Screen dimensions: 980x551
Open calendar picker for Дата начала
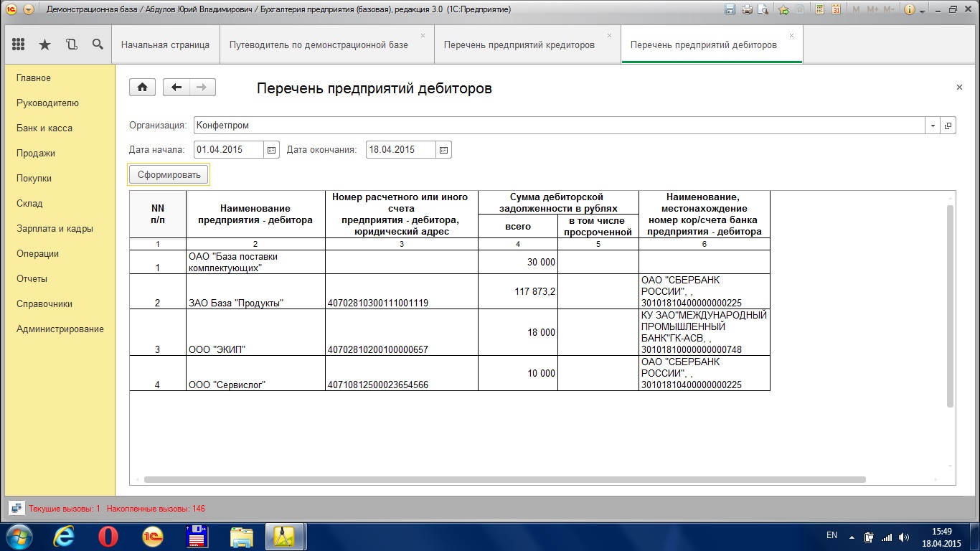tap(271, 150)
